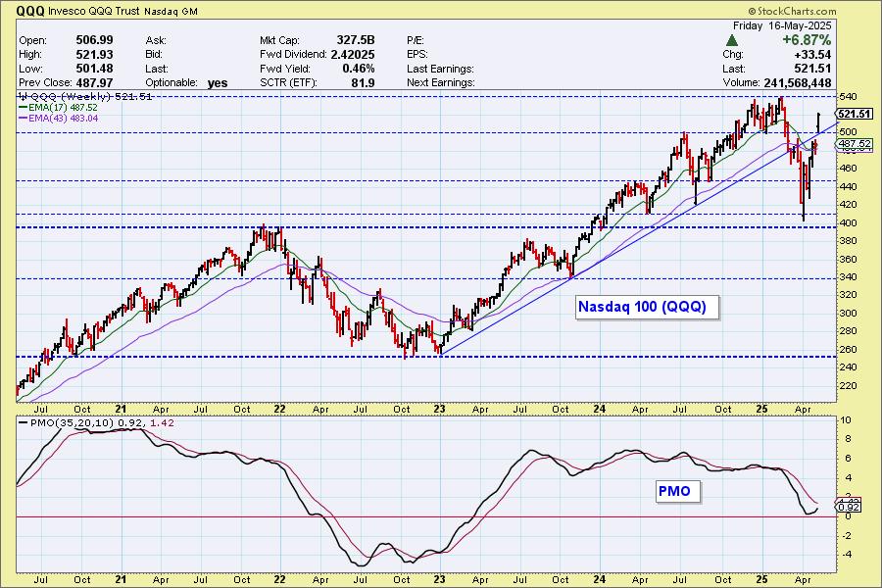Click the -4 label on the PMO axis
882x588 pixels.
click(x=845, y=555)
